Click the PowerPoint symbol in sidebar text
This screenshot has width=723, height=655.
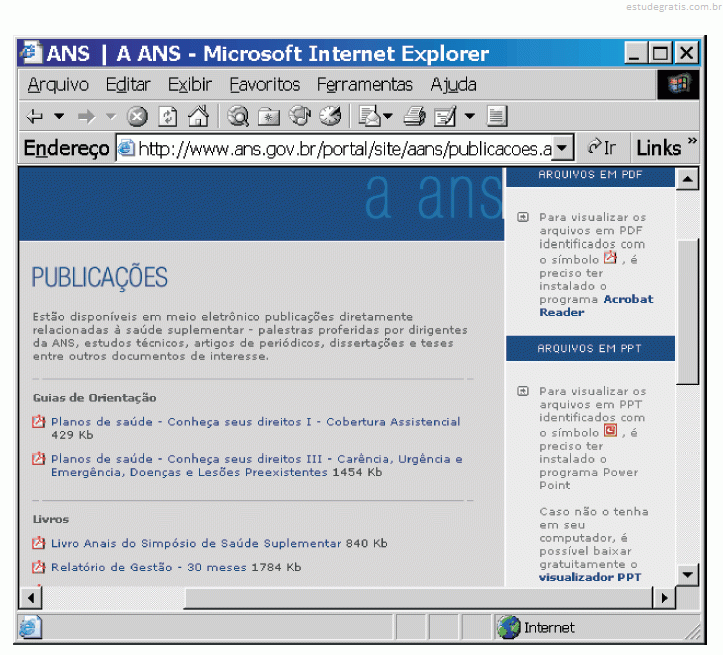click(x=610, y=431)
